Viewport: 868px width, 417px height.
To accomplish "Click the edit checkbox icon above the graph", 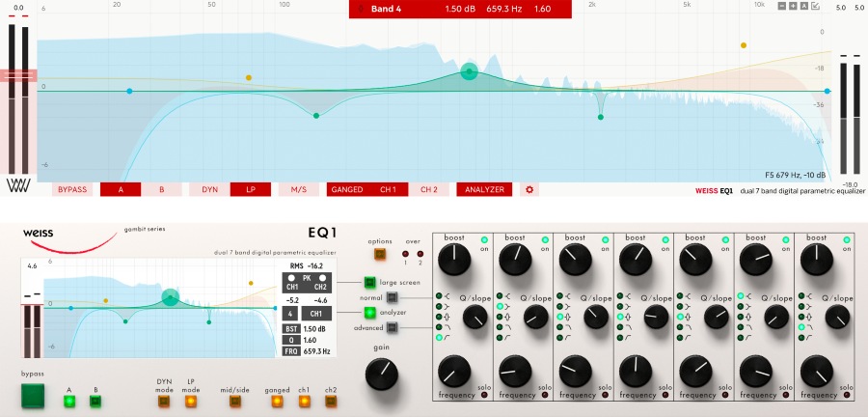I will pyautogui.click(x=816, y=6).
